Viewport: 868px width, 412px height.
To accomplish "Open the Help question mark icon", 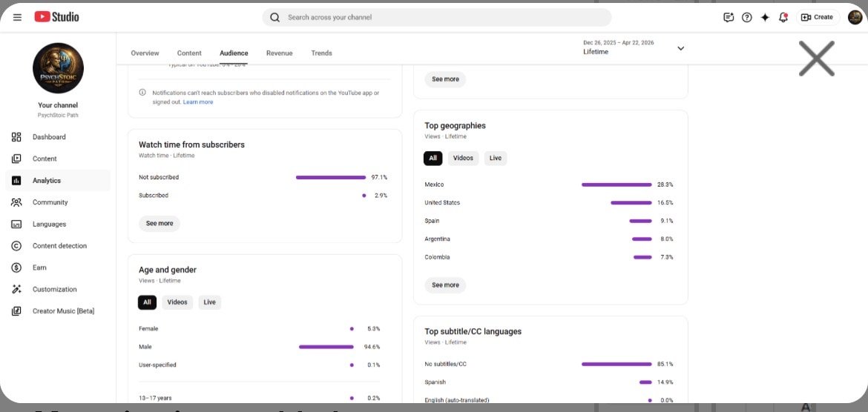I will click(x=747, y=17).
